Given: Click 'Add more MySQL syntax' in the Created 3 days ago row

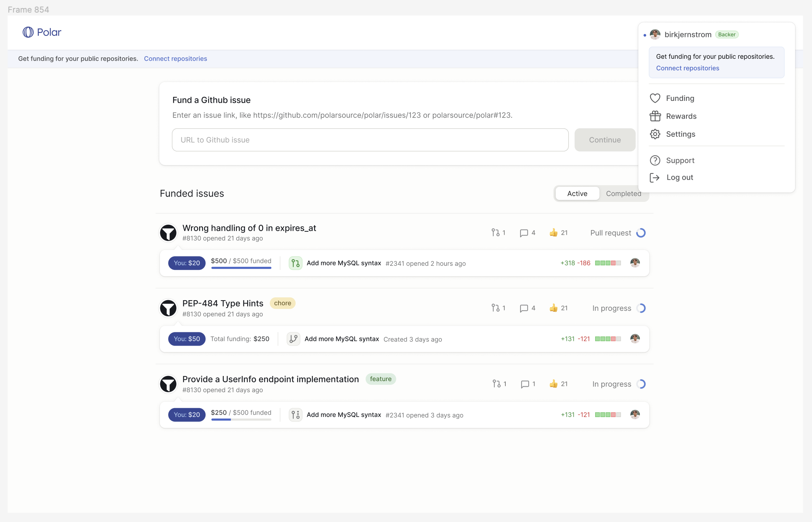Looking at the screenshot, I should (x=342, y=339).
